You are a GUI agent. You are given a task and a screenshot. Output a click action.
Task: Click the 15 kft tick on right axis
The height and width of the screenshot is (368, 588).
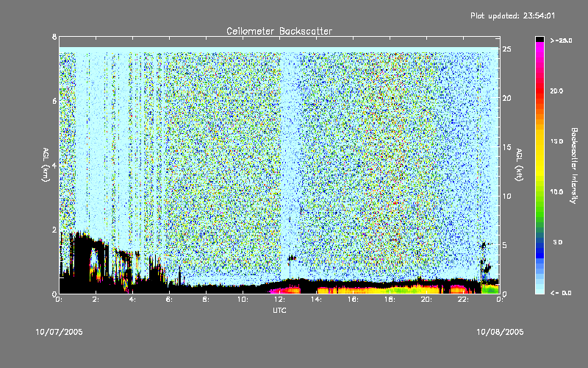tap(507, 147)
